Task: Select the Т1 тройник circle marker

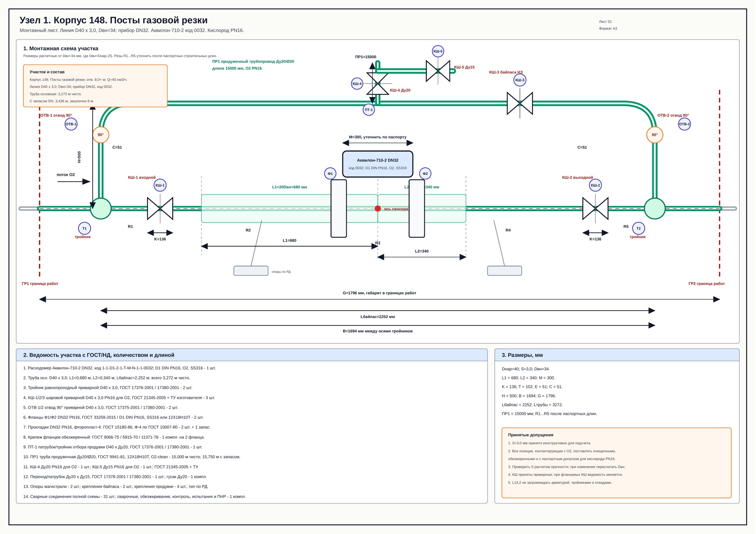Action: pos(84,228)
